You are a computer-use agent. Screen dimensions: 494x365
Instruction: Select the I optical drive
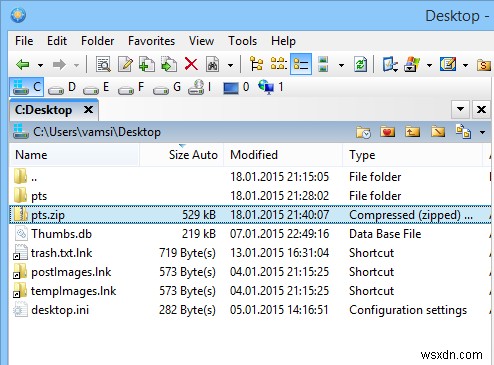[x=200, y=87]
